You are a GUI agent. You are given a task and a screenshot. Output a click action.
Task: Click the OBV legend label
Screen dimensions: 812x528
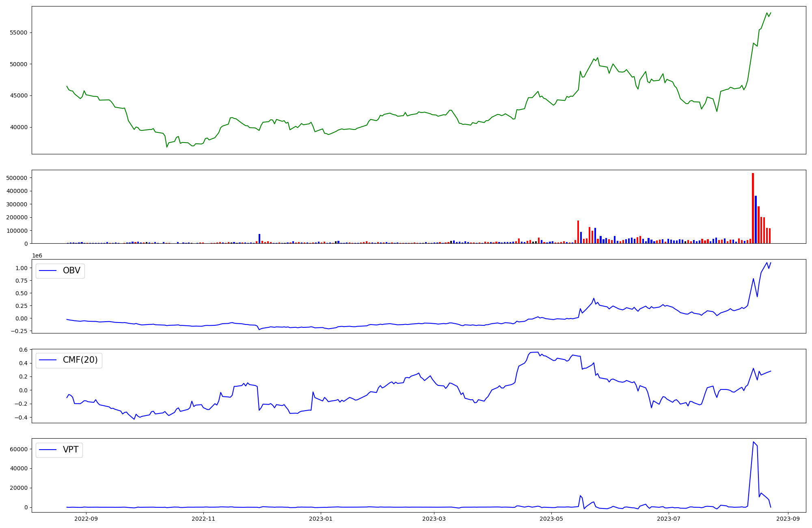[71, 270]
